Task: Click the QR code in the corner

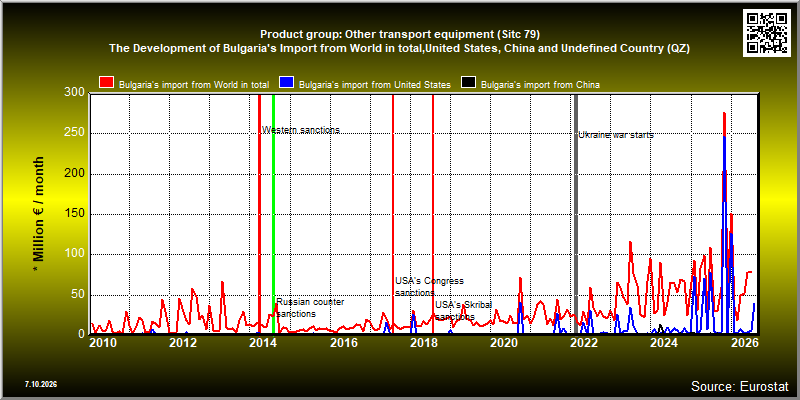Action: pos(766,33)
